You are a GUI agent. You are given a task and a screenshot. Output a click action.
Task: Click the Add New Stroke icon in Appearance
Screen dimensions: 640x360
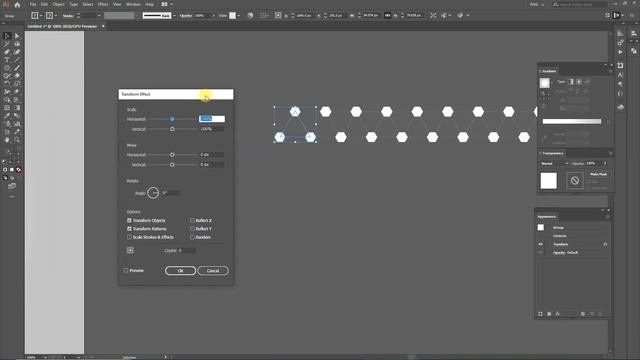540,314
